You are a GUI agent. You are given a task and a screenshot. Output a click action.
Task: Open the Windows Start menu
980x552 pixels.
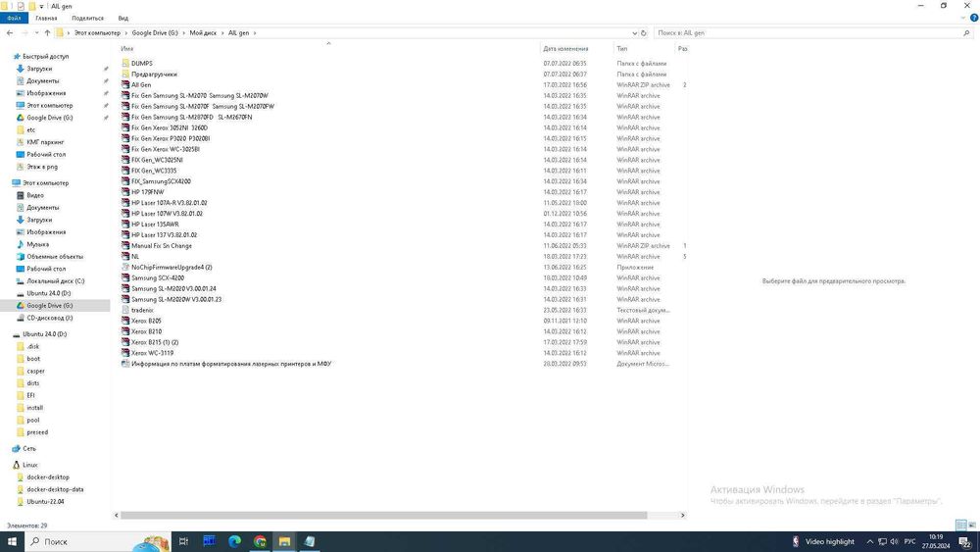pos(12,541)
